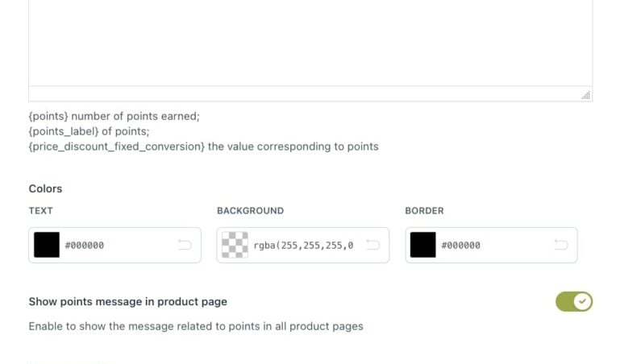Click the Background rgba value field
620x364 pixels.
pos(303,245)
